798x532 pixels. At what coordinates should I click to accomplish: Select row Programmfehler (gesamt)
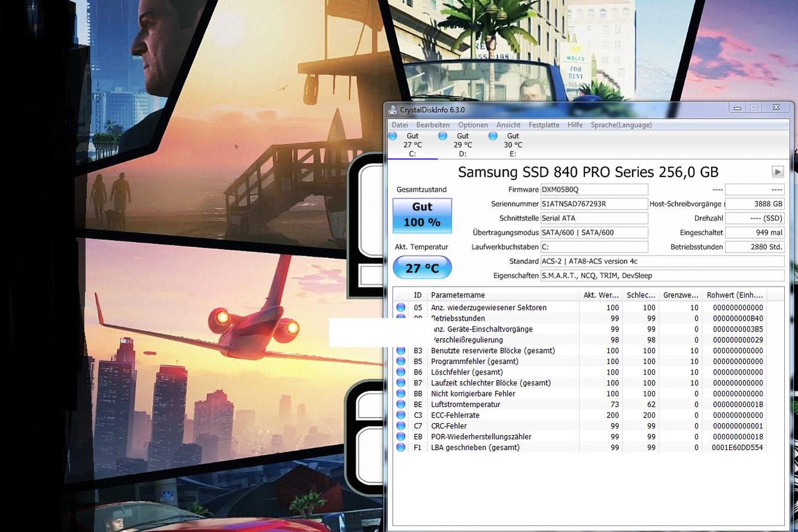[x=579, y=361]
